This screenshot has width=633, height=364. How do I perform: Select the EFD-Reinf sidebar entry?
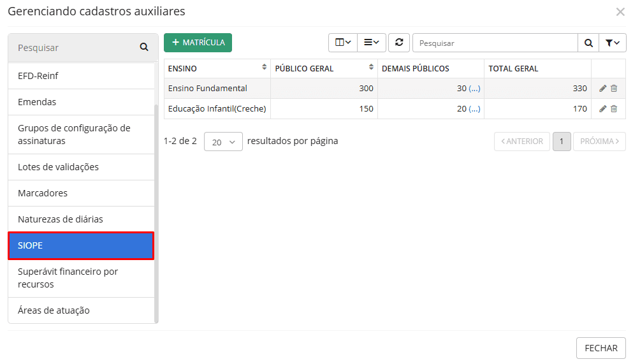pyautogui.click(x=81, y=76)
